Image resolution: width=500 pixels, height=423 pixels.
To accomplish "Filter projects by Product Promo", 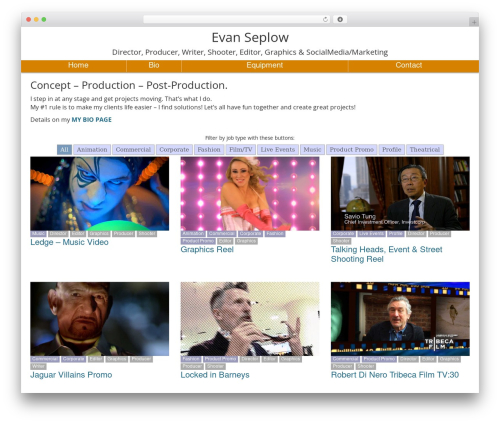I will click(x=352, y=150).
